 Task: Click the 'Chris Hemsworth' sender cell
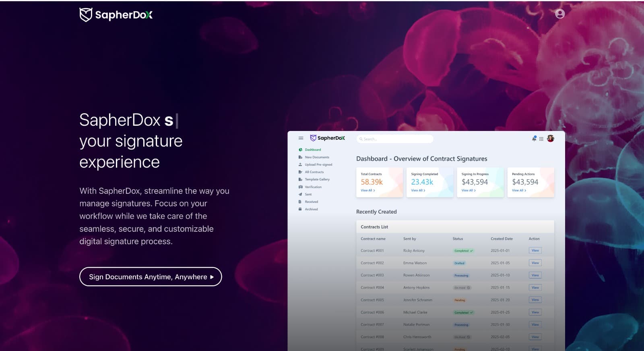pos(417,337)
